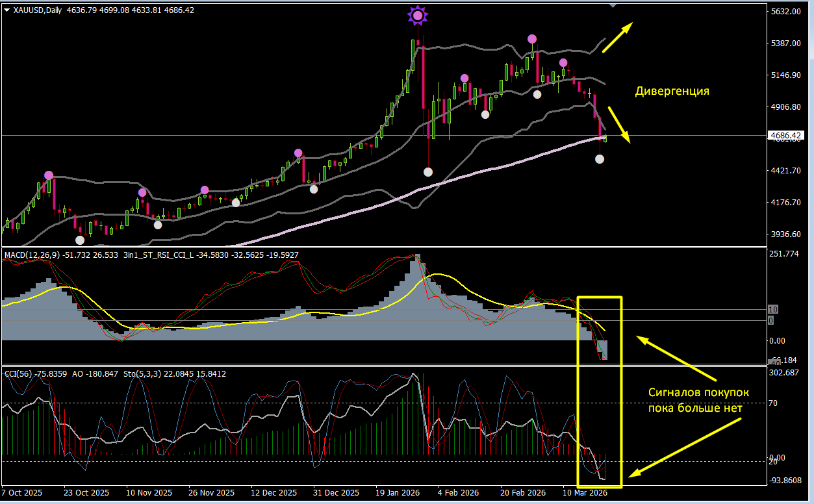This screenshot has width=814, height=504.
Task: Click the purple sun marker at the January peak
Action: point(418,15)
